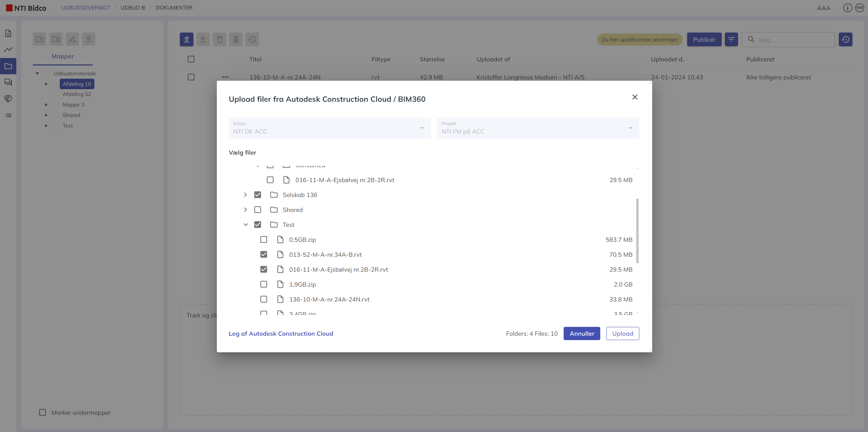Click the NTI Bidco logo

pyautogui.click(x=26, y=8)
